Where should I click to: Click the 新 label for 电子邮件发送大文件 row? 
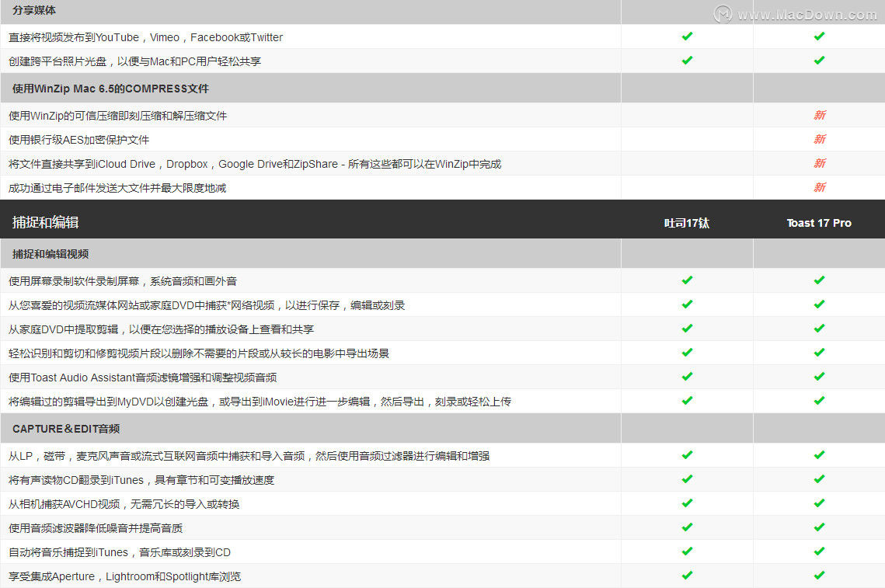pyautogui.click(x=820, y=187)
